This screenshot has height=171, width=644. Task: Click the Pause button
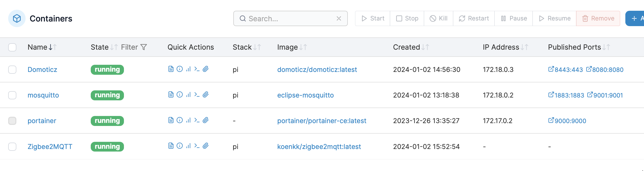coord(514,18)
